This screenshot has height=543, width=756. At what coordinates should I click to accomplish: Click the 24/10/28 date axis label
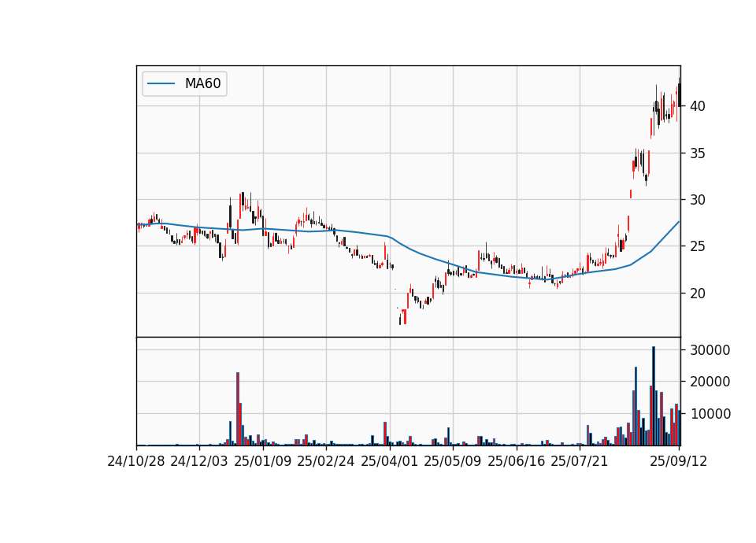point(136,461)
